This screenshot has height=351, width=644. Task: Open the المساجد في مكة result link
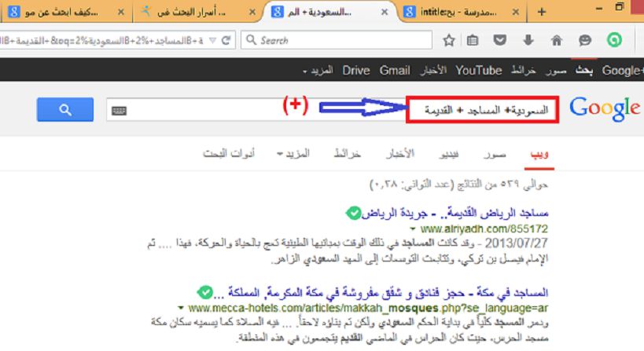[x=381, y=293]
